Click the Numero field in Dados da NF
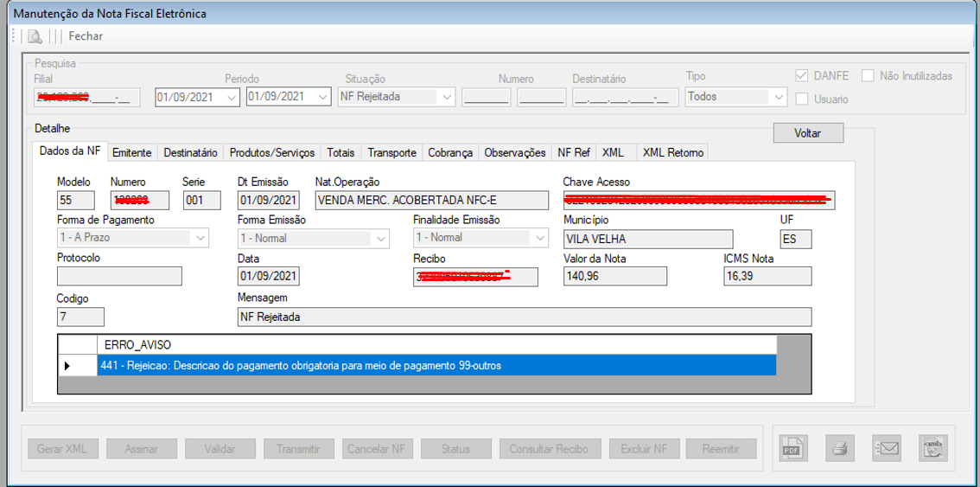Image resolution: width=980 pixels, height=487 pixels. pyautogui.click(x=139, y=200)
